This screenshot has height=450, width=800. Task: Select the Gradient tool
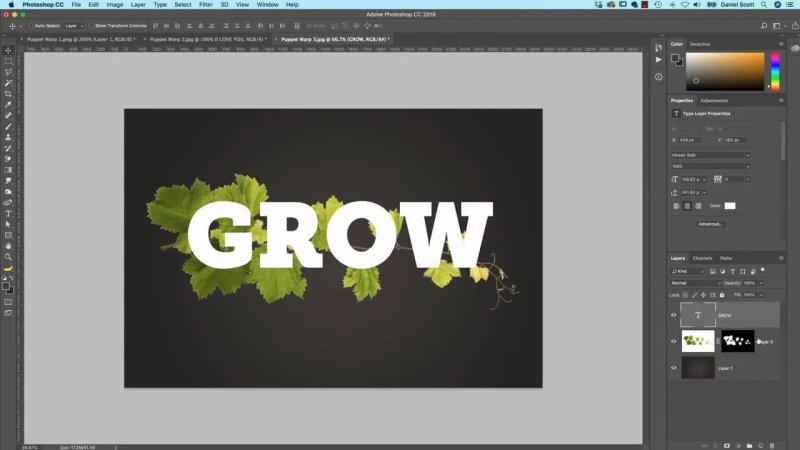(x=8, y=170)
